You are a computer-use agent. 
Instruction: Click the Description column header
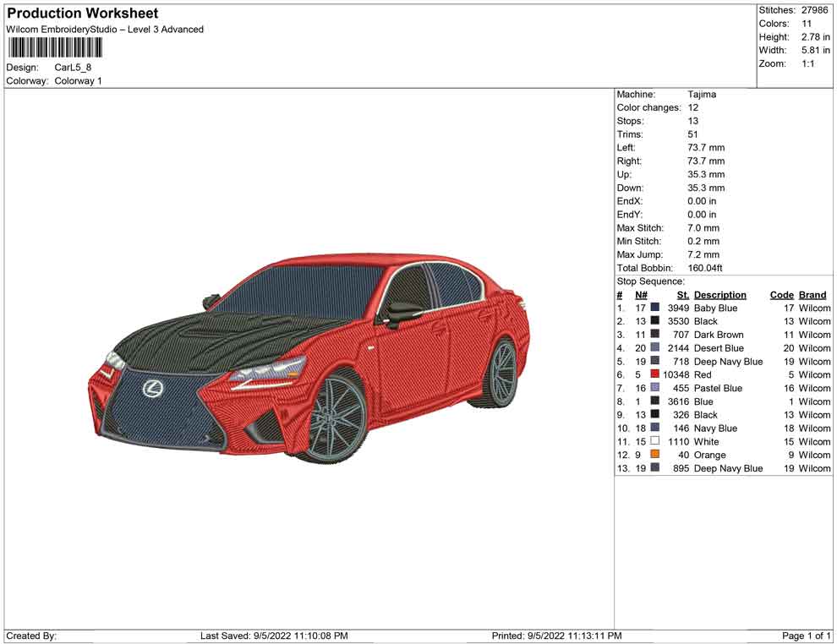click(x=719, y=295)
